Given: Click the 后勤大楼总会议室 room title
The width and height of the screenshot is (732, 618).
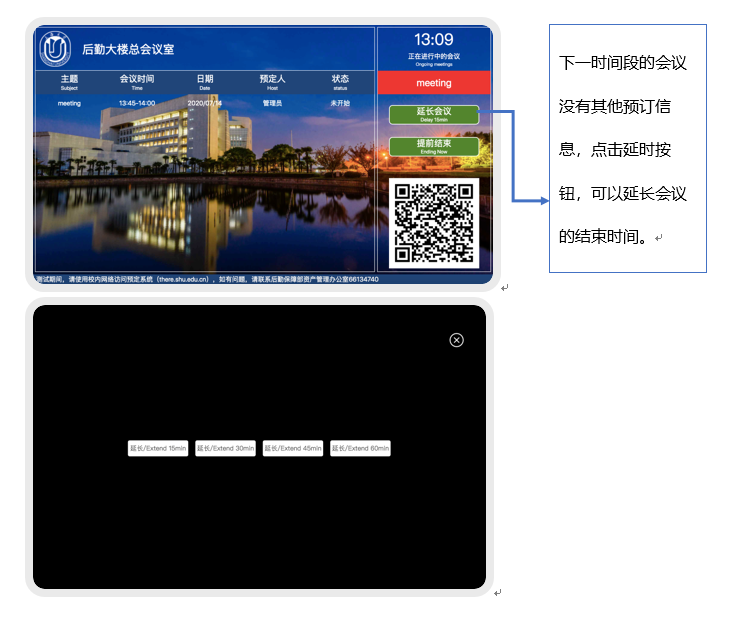Looking at the screenshot, I should click(x=128, y=49).
